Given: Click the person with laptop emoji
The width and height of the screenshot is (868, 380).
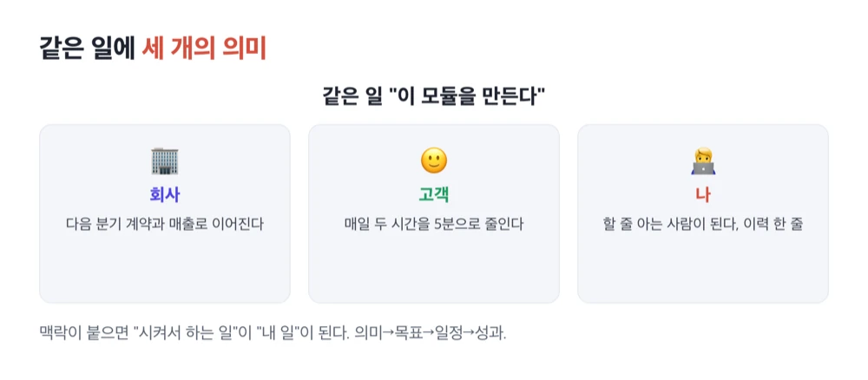Looking at the screenshot, I should pyautogui.click(x=703, y=161).
